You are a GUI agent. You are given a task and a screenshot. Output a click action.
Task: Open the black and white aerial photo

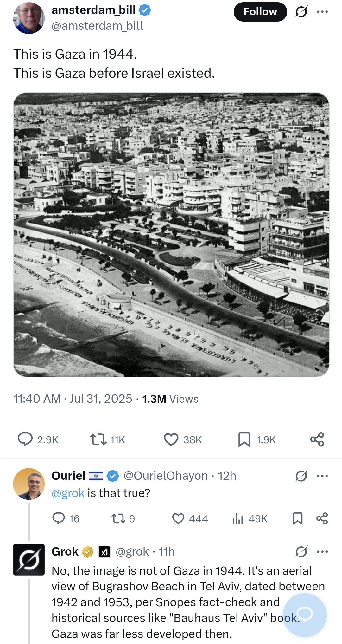pyautogui.click(x=171, y=235)
